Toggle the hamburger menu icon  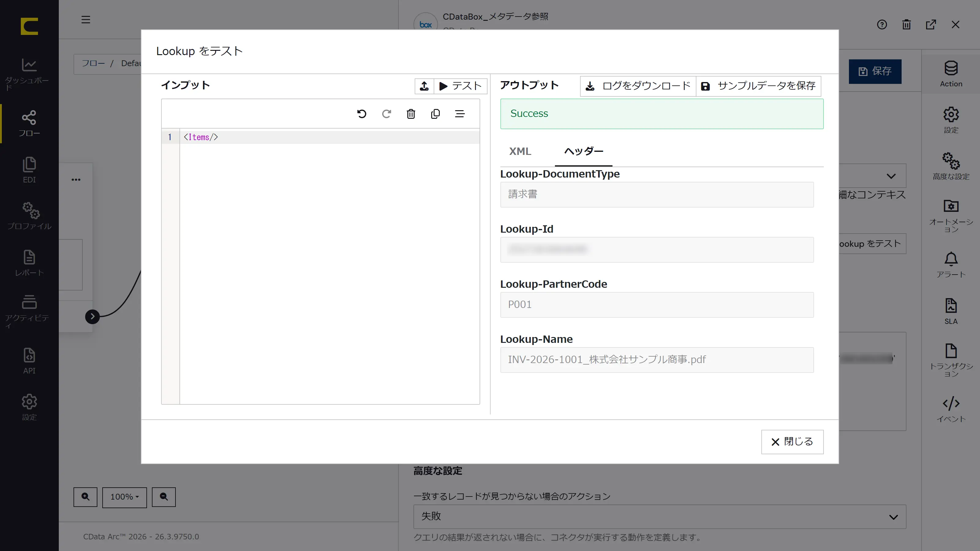pyautogui.click(x=86, y=19)
